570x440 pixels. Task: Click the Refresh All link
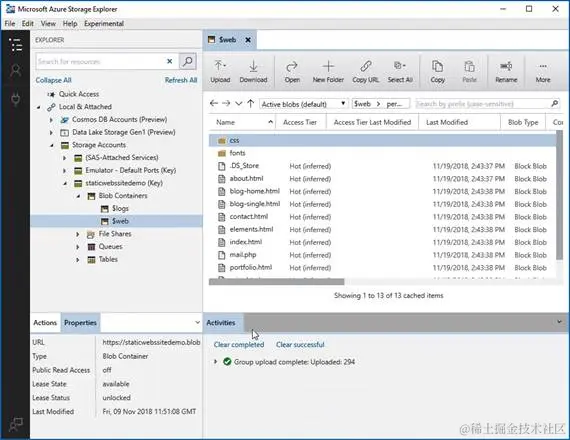pos(181,80)
